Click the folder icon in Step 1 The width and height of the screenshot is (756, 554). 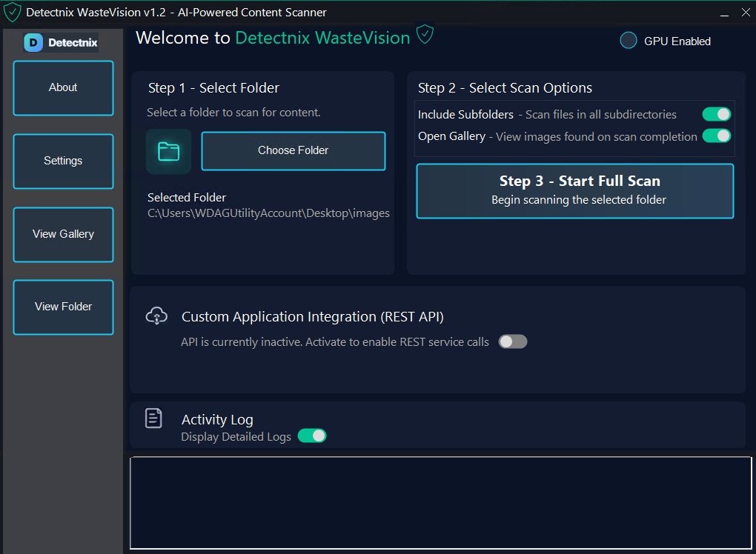tap(169, 151)
